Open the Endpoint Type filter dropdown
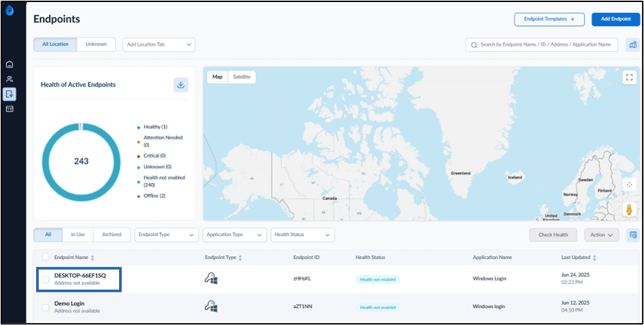 click(x=167, y=235)
